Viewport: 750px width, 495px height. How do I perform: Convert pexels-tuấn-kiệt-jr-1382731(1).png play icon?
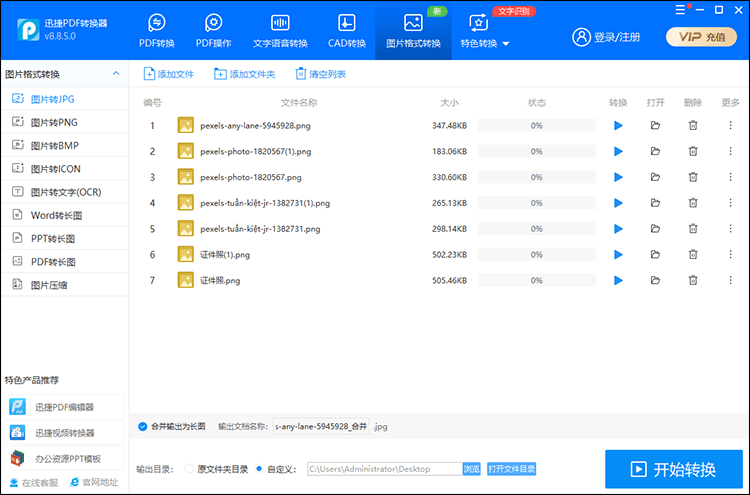(618, 203)
